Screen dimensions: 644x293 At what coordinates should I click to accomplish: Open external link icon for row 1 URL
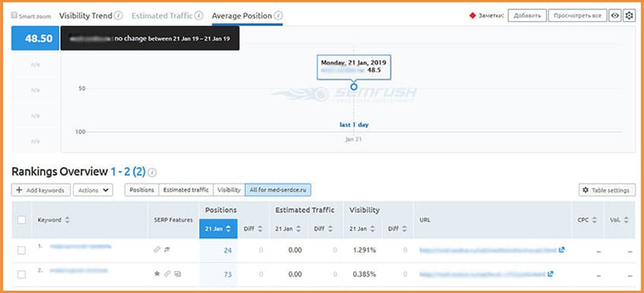pos(561,250)
